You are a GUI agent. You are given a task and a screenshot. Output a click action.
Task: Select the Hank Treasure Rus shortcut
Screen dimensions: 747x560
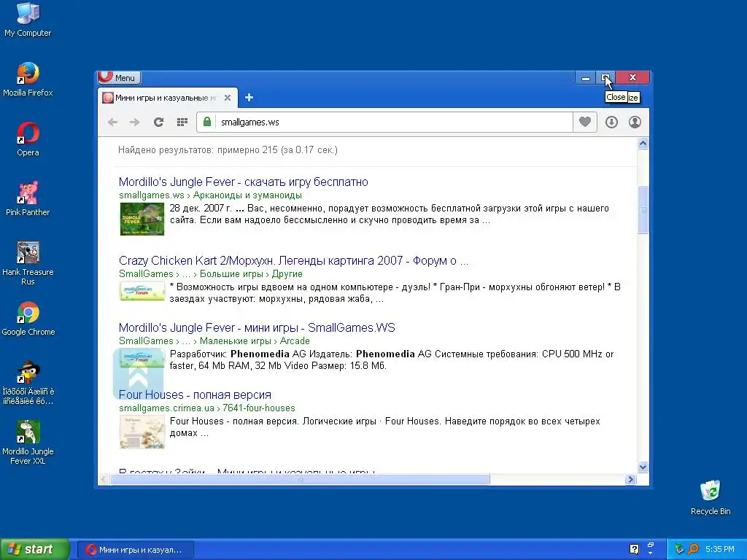(28, 263)
